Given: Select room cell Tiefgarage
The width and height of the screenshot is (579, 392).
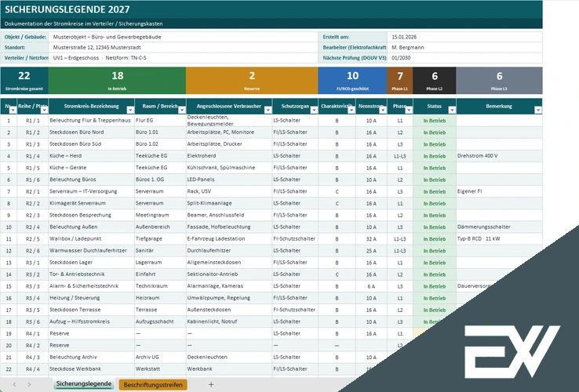Looking at the screenshot, I should 160,238.
